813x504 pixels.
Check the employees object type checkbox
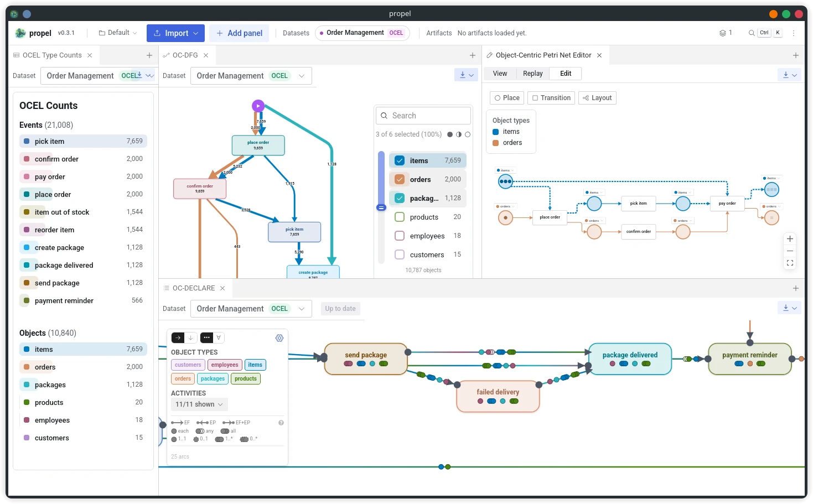[400, 236]
